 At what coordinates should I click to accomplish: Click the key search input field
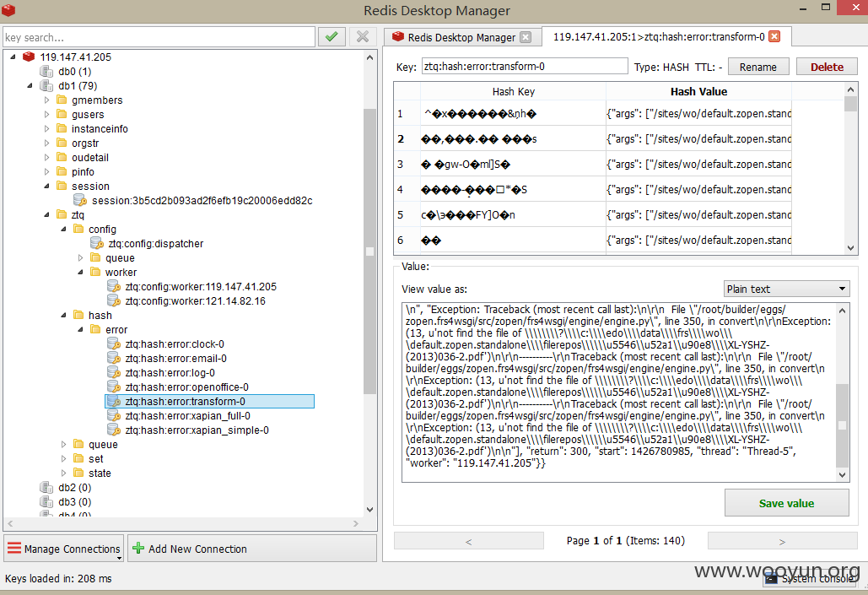click(x=159, y=37)
